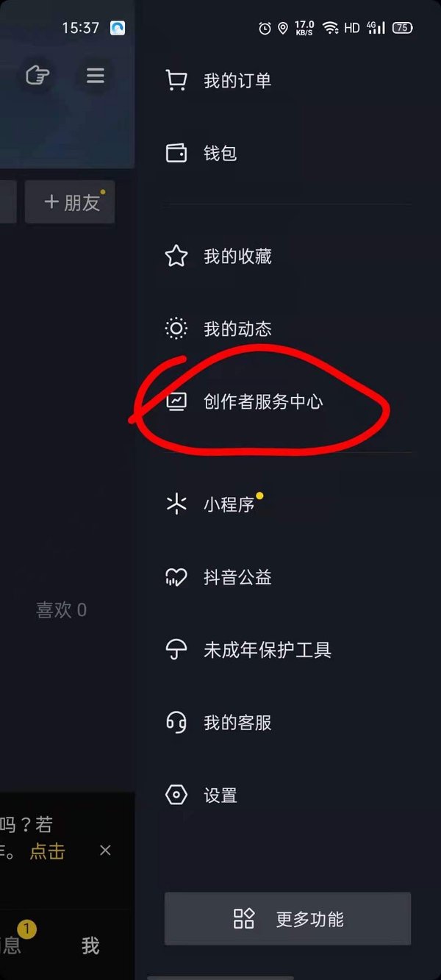Open the wallet icon beside 钱包
Screen dimensions: 441x980
point(176,153)
